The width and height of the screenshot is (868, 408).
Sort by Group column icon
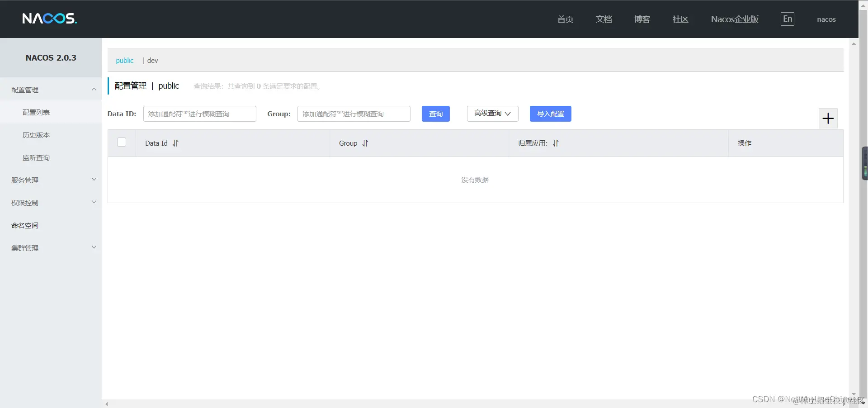coord(365,143)
